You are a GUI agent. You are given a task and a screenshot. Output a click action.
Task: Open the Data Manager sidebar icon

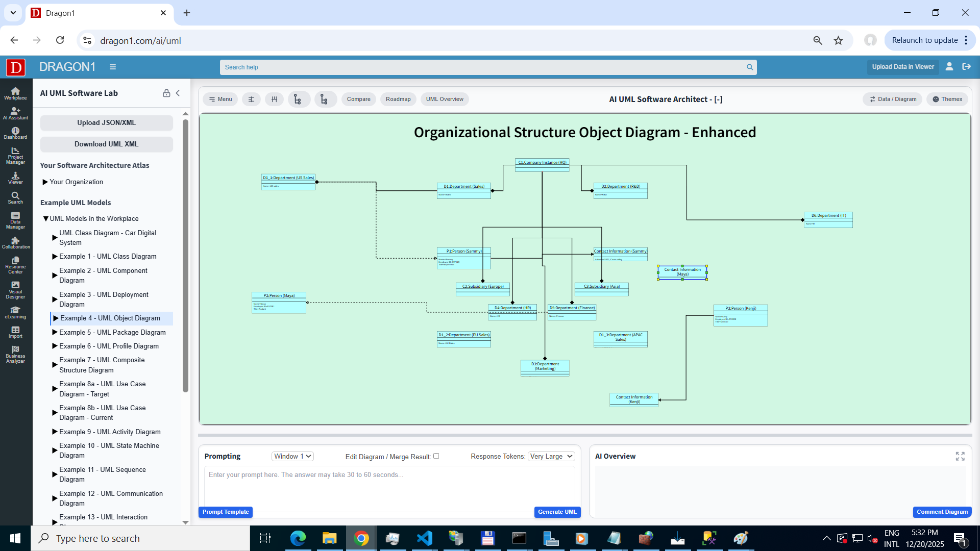[x=15, y=220]
